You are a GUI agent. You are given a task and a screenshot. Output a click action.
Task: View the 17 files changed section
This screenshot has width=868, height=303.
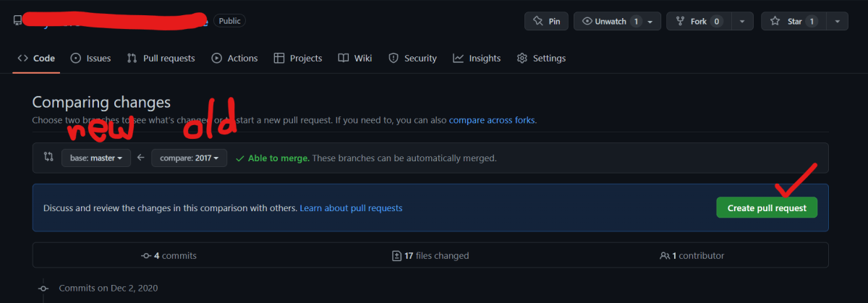pos(430,255)
